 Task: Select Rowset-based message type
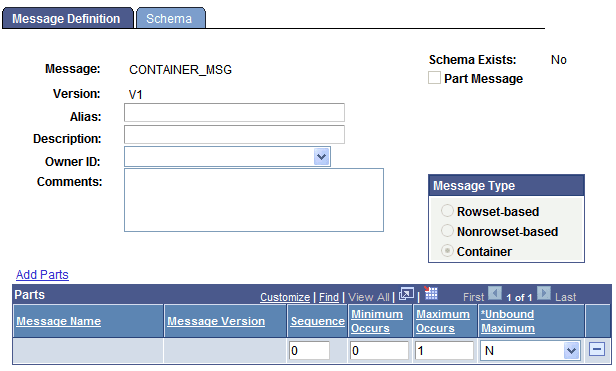[447, 211]
